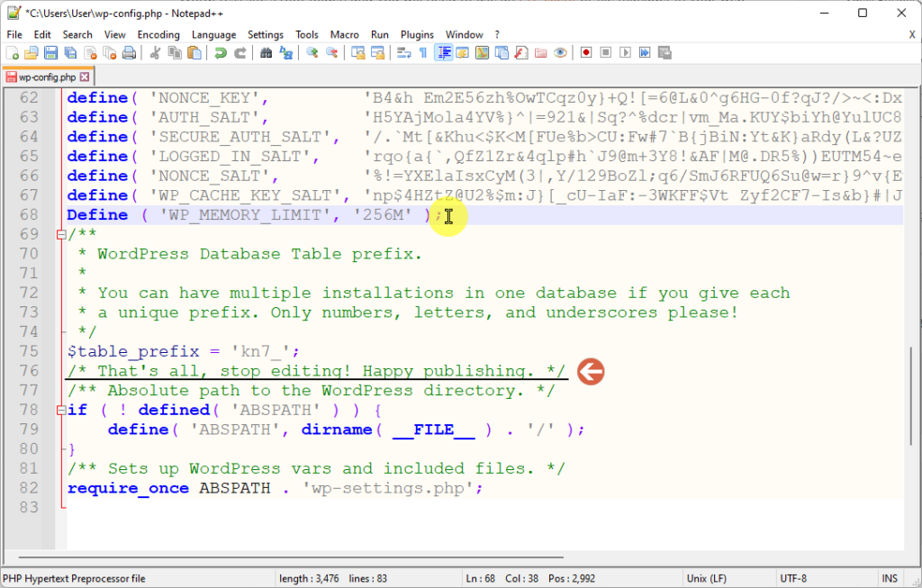This screenshot has height=588, width=922.
Task: Click the Open file toolbar icon
Action: tap(32, 53)
